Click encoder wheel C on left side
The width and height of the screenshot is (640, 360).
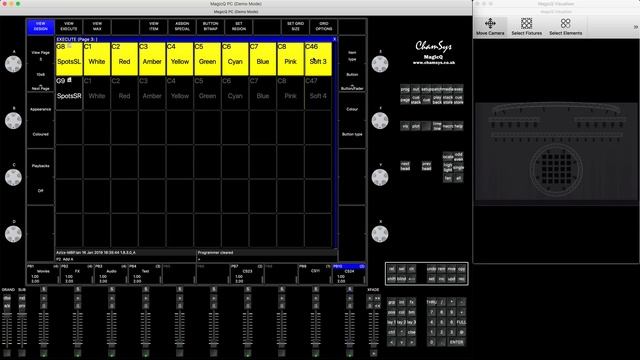13,178
